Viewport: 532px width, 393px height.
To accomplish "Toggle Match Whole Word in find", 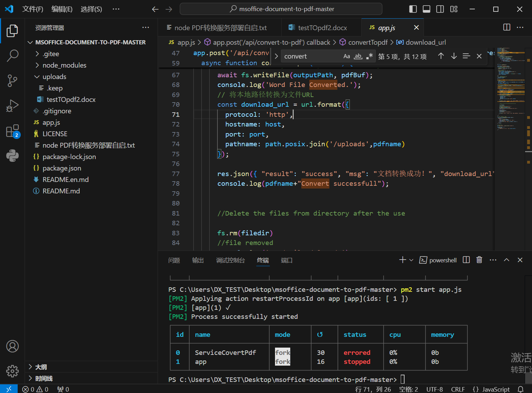I will tap(358, 56).
